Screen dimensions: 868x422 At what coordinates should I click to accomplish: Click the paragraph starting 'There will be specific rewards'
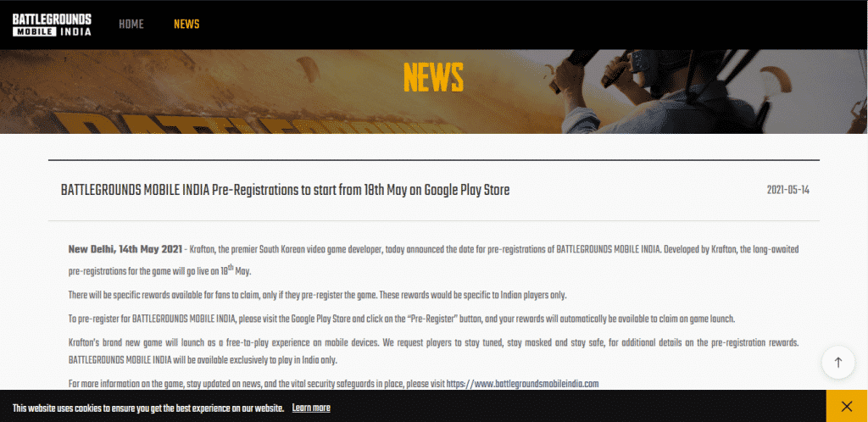(x=317, y=295)
